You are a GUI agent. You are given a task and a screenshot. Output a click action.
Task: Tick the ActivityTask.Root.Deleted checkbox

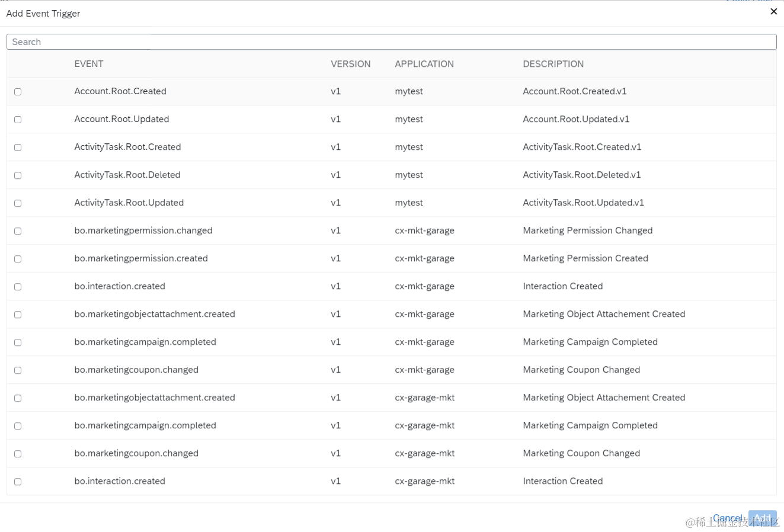tap(18, 175)
